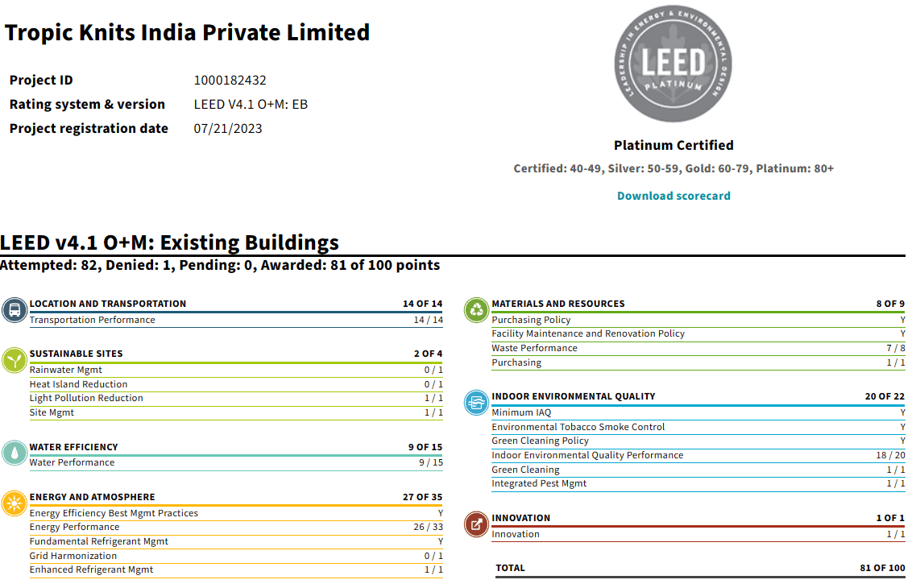Click the Project ID number 1000182432

coord(230,81)
